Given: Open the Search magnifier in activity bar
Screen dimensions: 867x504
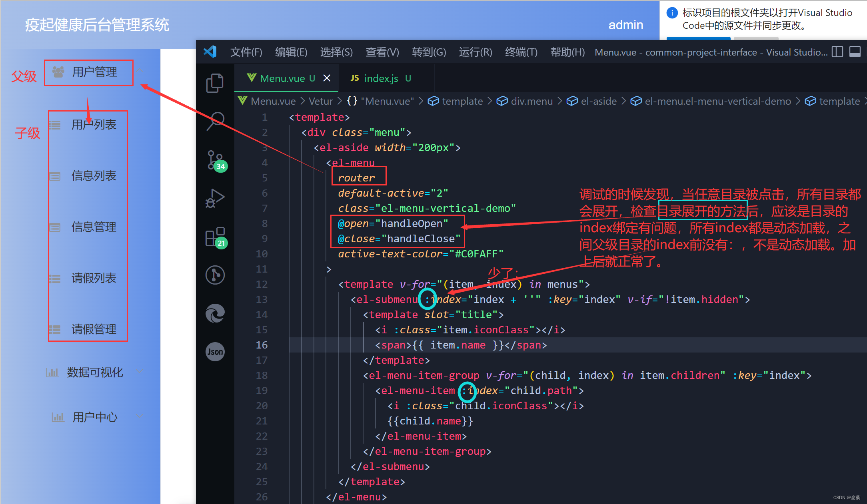Looking at the screenshot, I should [215, 121].
